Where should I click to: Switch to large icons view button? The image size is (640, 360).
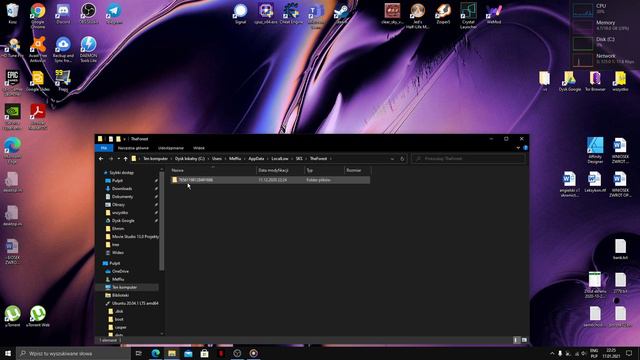coord(524,340)
